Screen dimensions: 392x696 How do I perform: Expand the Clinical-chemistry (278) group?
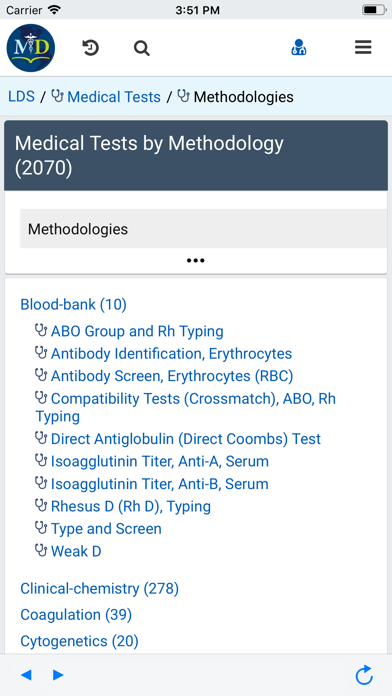99,589
